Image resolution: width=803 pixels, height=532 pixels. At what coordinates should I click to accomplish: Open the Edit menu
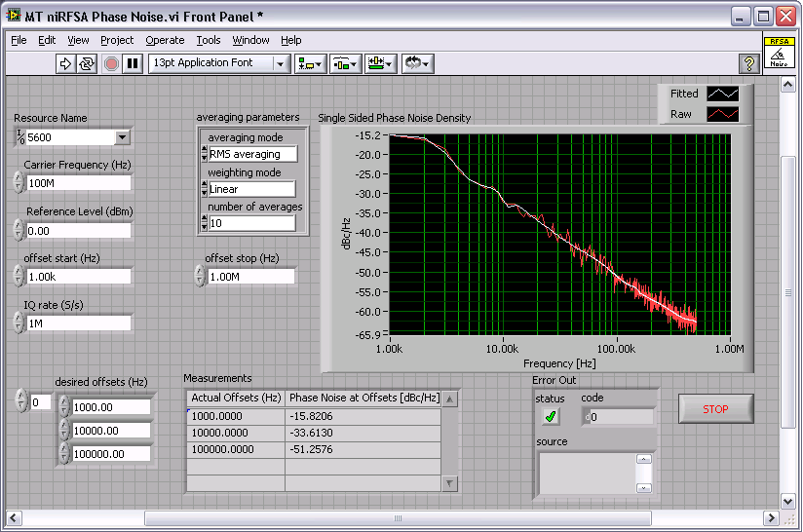pyautogui.click(x=47, y=40)
